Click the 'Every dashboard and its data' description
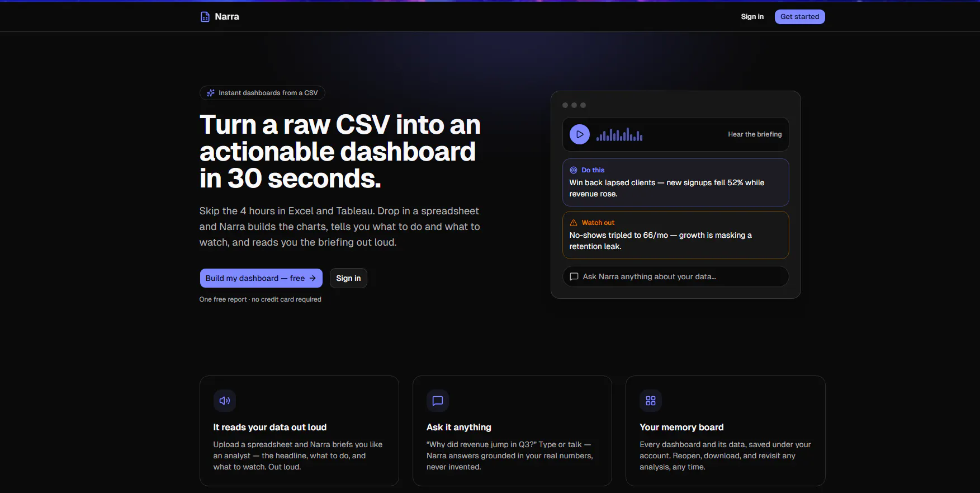980x493 pixels. tap(725, 456)
